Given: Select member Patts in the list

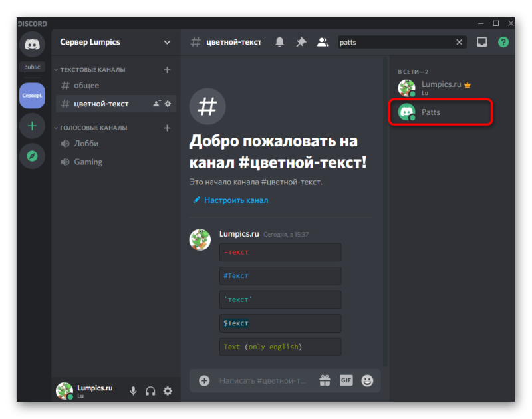Looking at the screenshot, I should (x=440, y=112).
